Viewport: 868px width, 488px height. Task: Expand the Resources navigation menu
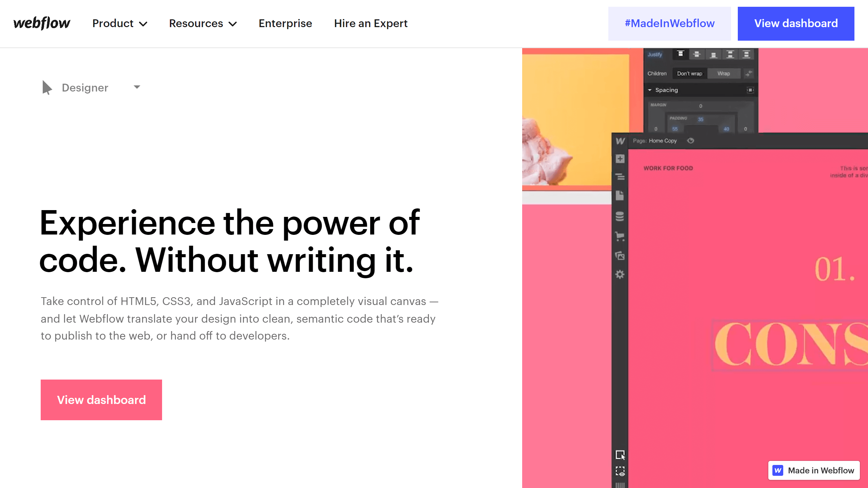[x=203, y=23]
